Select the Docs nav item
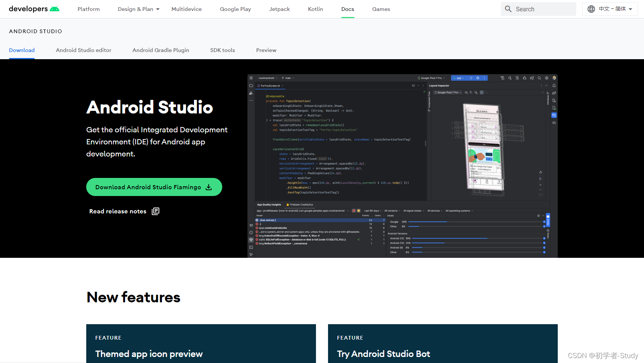The width and height of the screenshot is (644, 363). click(348, 9)
